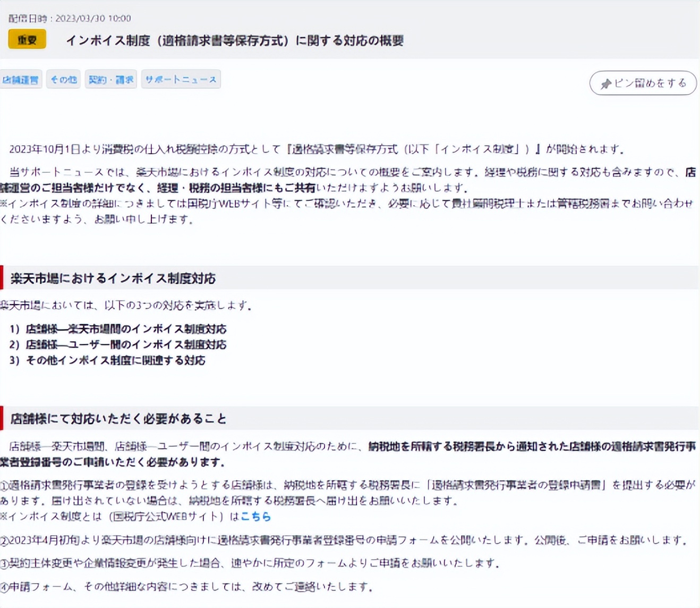
Task: Select the article title about インボイス制度
Action: [x=236, y=40]
